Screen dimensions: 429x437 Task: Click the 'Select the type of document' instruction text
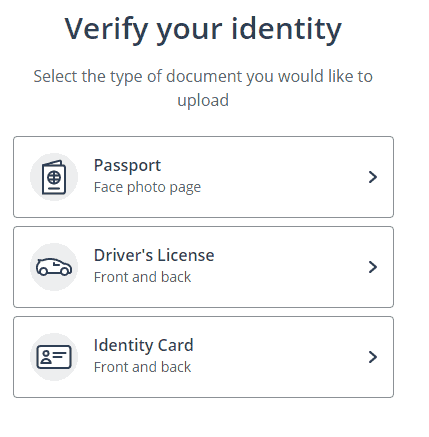pyautogui.click(x=203, y=88)
